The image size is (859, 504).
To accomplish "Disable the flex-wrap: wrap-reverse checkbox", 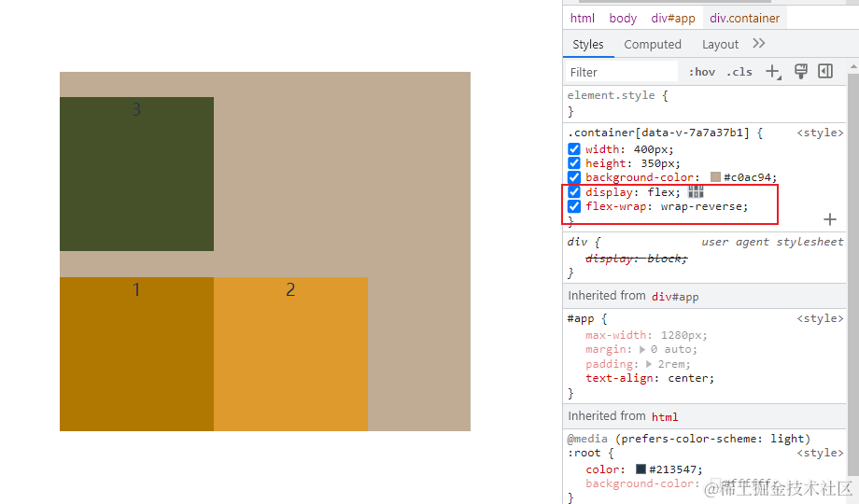I will coord(573,206).
